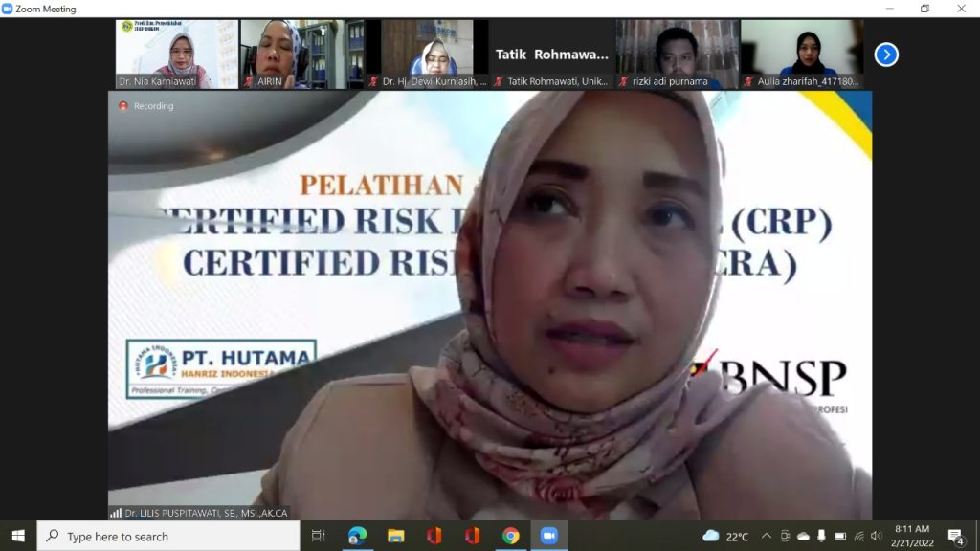980x551 pixels.
Task: Click the signal strength bars icon for active speaker
Action: click(x=116, y=513)
